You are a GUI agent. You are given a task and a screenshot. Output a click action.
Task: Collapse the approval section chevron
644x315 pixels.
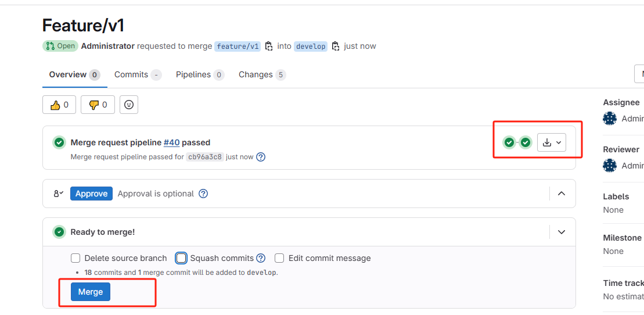point(562,194)
